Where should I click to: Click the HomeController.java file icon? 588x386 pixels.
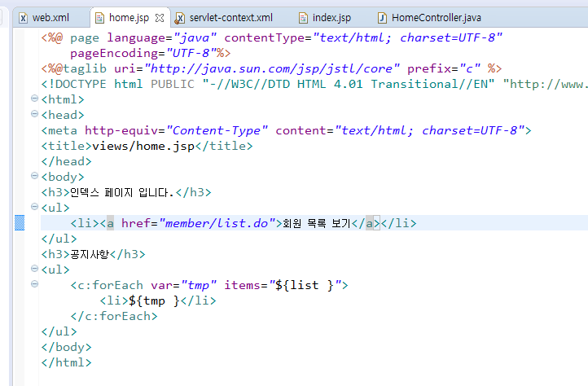(382, 18)
